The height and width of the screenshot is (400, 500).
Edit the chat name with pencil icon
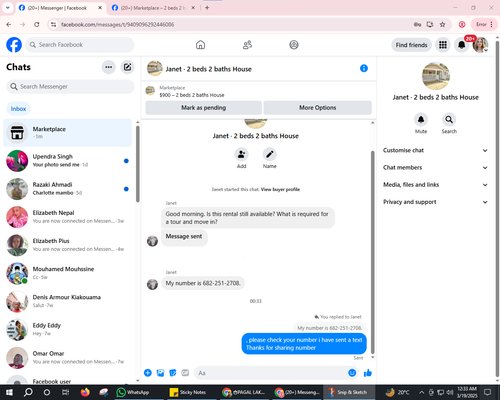[270, 154]
